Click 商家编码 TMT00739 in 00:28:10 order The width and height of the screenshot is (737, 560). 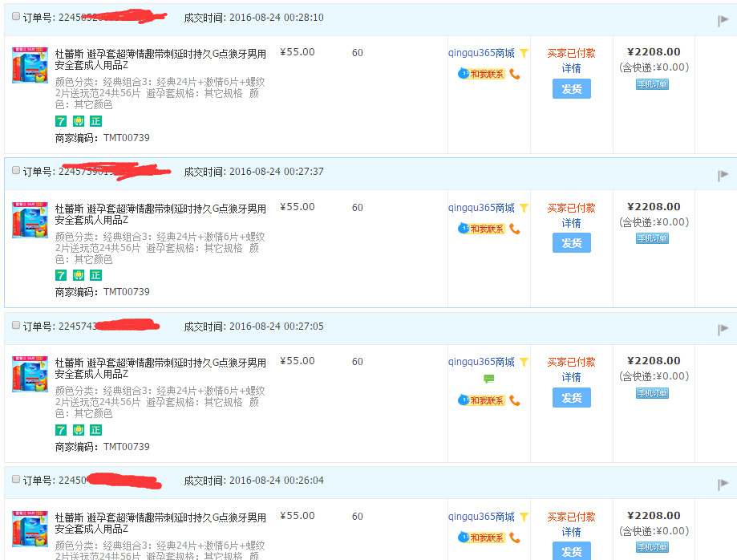103,138
